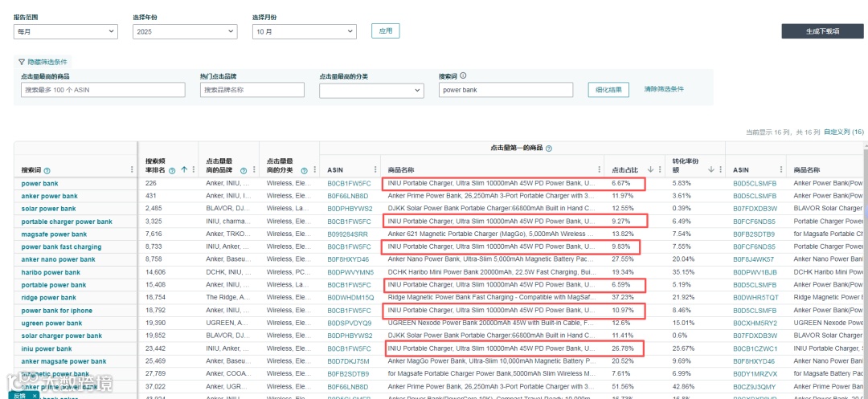Open search term link haribo power bank
868x399 pixels.
click(x=51, y=272)
